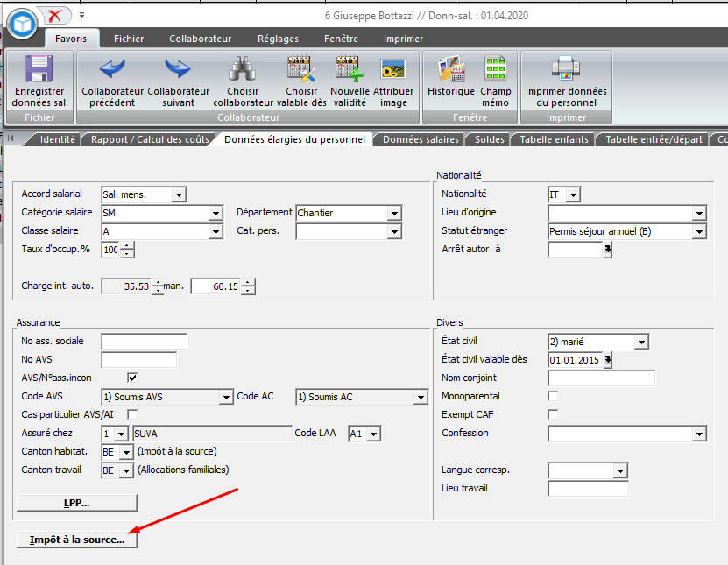The width and height of the screenshot is (728, 565).
Task: Adjust Taux d'occup.% spinner
Action: [127, 250]
